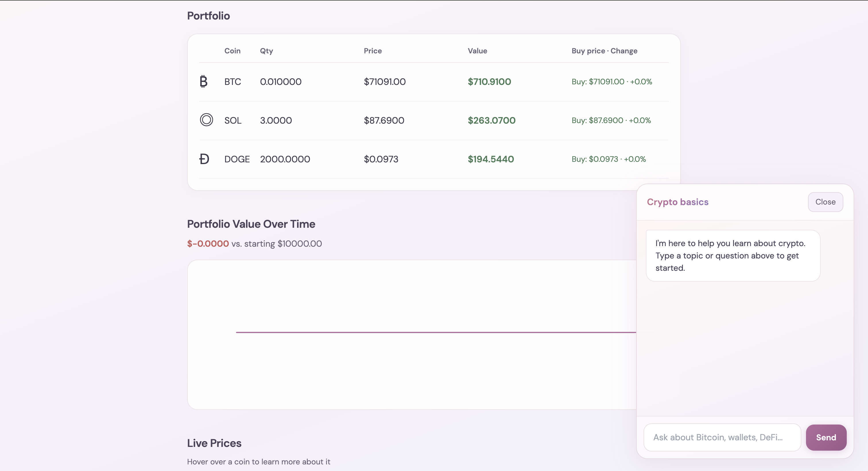Click the assistant welcome message bubble
Screen dimensions: 868x471
click(733, 256)
